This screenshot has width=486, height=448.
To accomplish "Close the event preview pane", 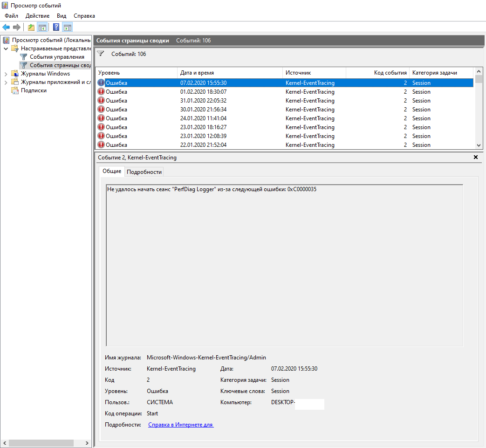I will [476, 157].
